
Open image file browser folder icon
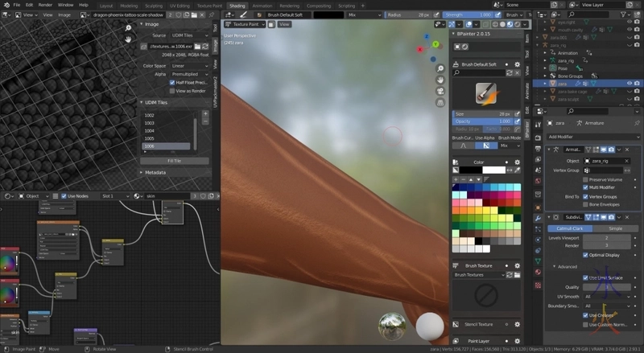197,47
